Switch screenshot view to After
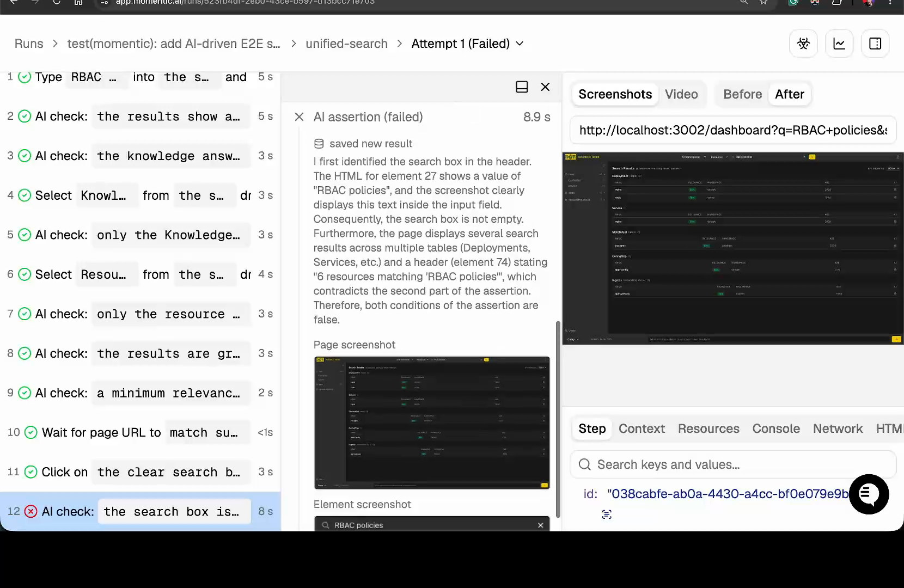The image size is (904, 588). [790, 94]
